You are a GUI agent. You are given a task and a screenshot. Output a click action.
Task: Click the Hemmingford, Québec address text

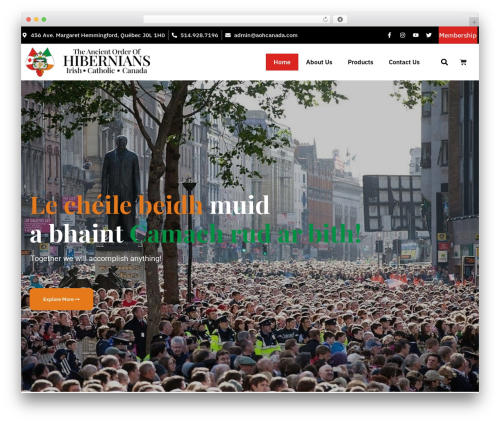98,35
